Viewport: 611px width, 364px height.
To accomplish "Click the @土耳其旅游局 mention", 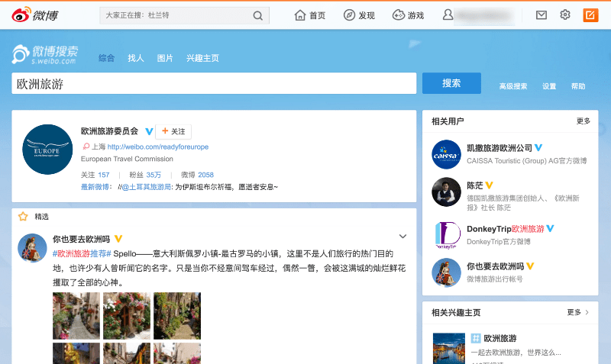I will tap(147, 187).
